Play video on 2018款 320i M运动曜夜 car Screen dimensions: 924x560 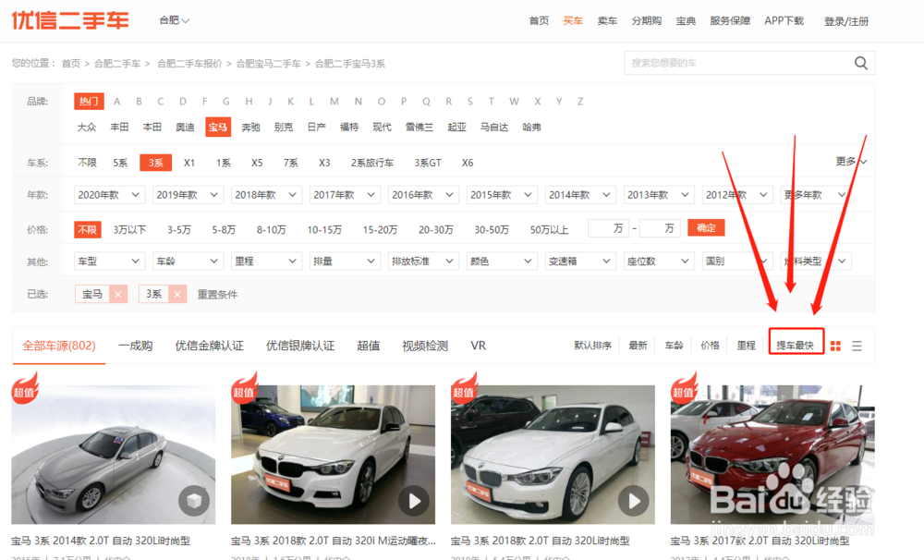click(414, 501)
